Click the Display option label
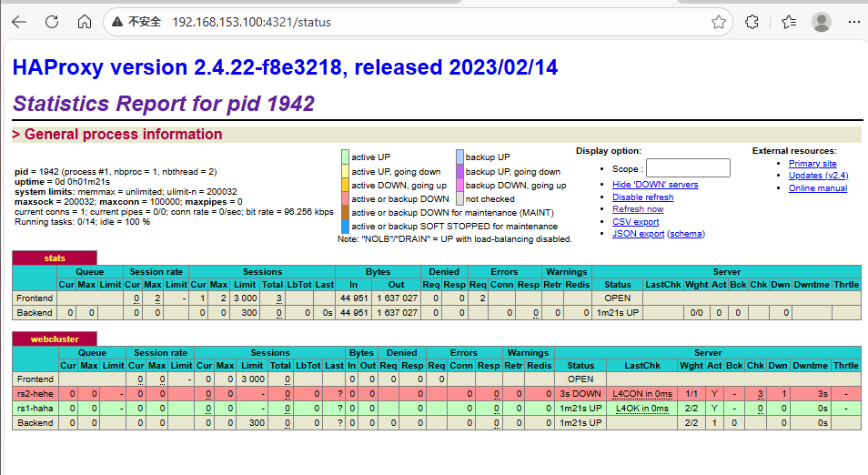Screen dimensions: 868x475 (609, 150)
